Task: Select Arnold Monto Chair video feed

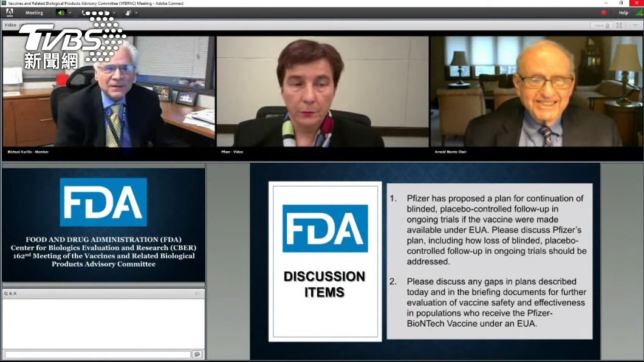Action: coord(536,92)
